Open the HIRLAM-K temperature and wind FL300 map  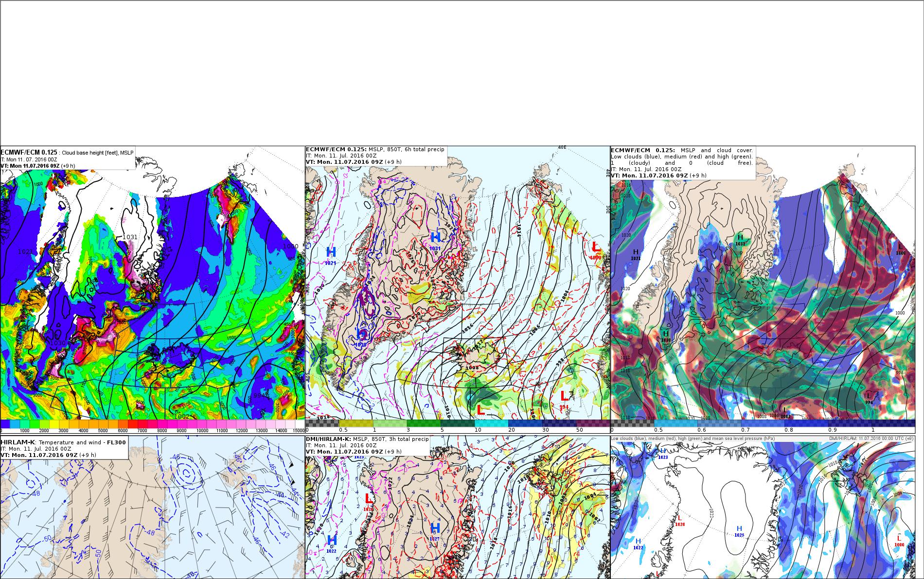coord(152,507)
